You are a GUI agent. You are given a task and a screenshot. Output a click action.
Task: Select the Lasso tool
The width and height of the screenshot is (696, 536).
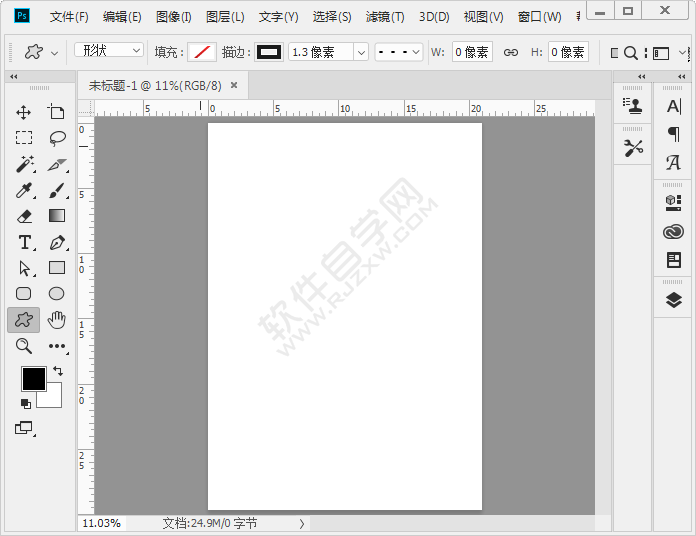(x=57, y=138)
